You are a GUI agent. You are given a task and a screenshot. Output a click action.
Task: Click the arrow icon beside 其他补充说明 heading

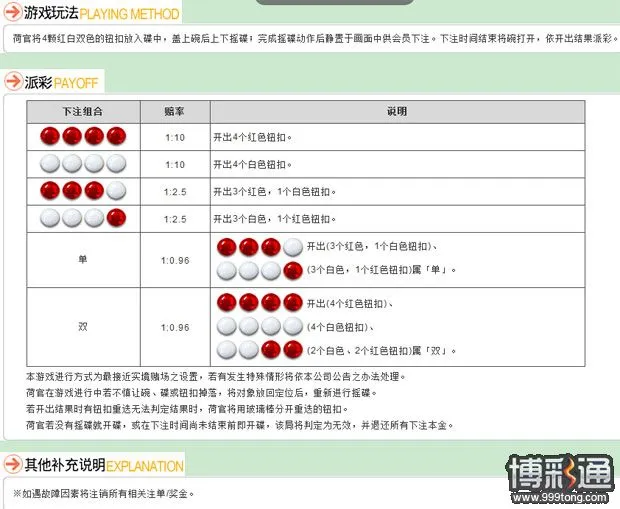coord(13,464)
